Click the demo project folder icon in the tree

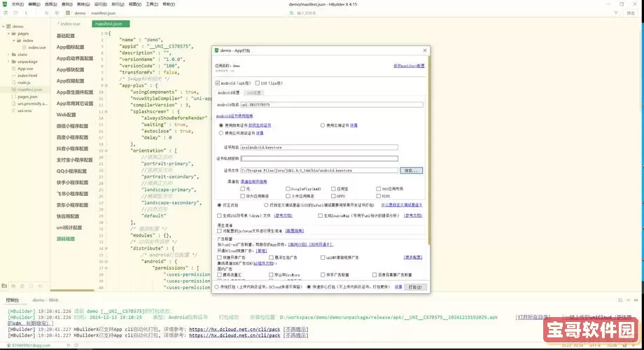[8, 27]
